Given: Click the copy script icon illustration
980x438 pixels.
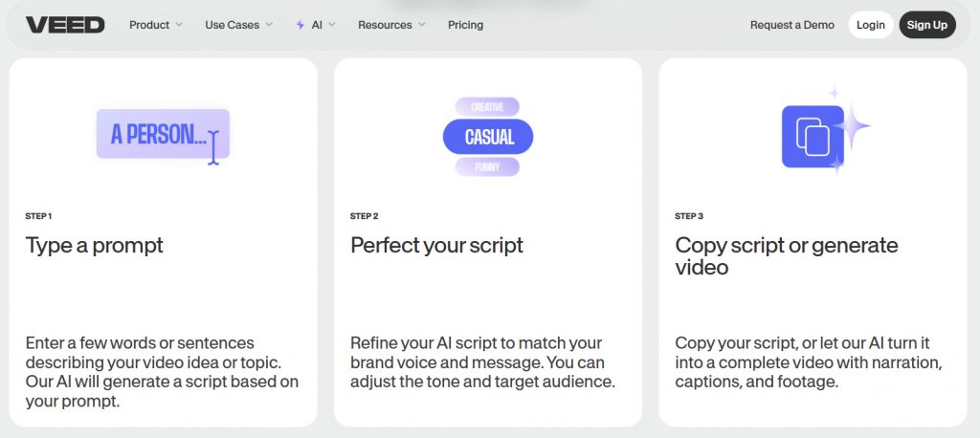Looking at the screenshot, I should 813,136.
